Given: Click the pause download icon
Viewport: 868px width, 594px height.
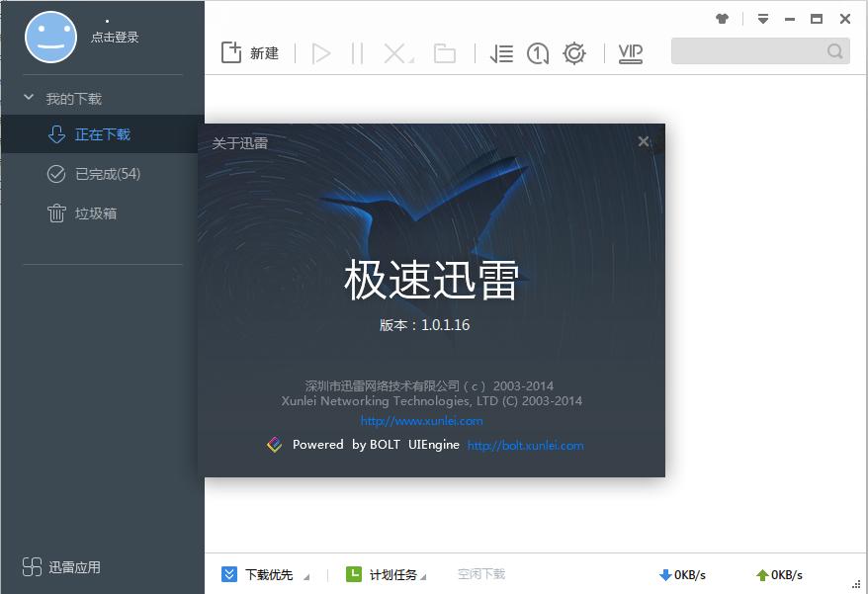Looking at the screenshot, I should pyautogui.click(x=358, y=53).
